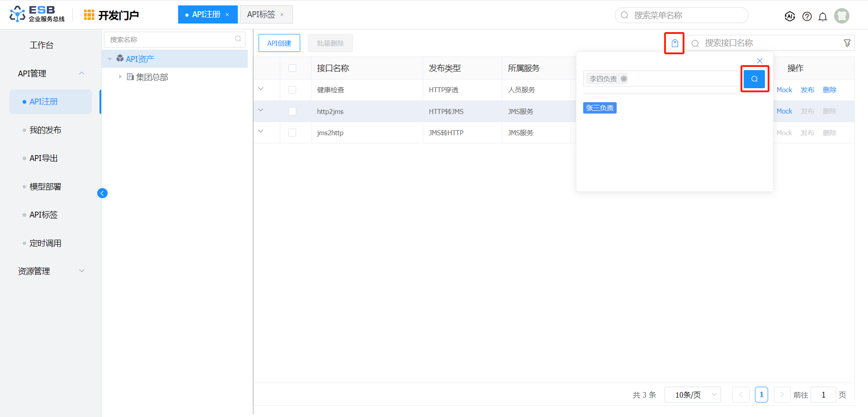Click the user avatar in top right

click(842, 16)
